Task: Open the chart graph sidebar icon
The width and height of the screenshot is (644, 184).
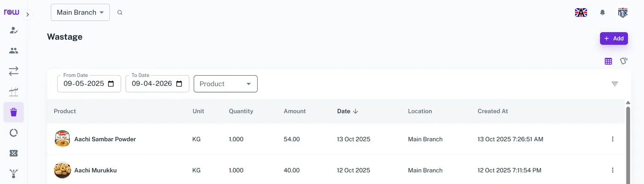Action: (13, 92)
